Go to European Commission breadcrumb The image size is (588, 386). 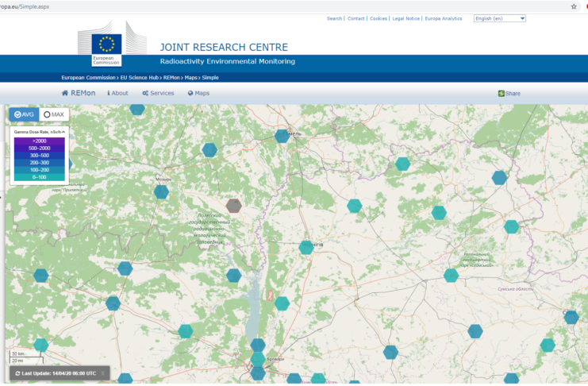tap(89, 77)
